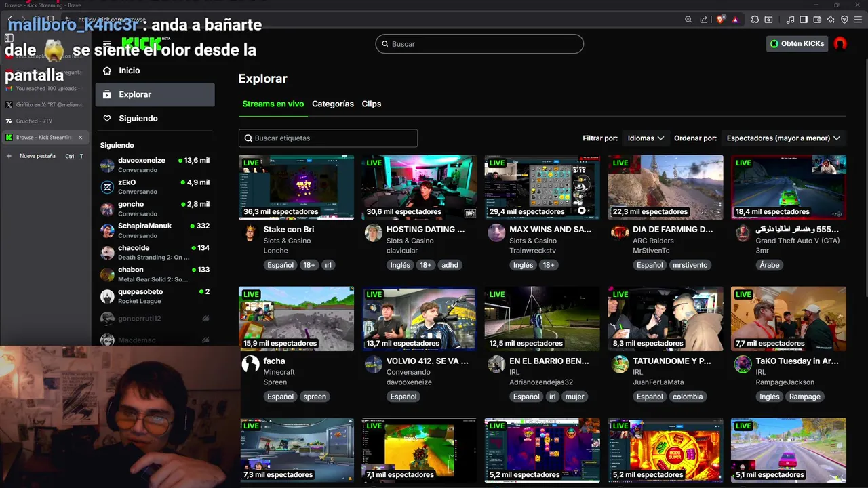868x488 pixels.
Task: Click the adhd tag under clavicular
Action: click(450, 265)
